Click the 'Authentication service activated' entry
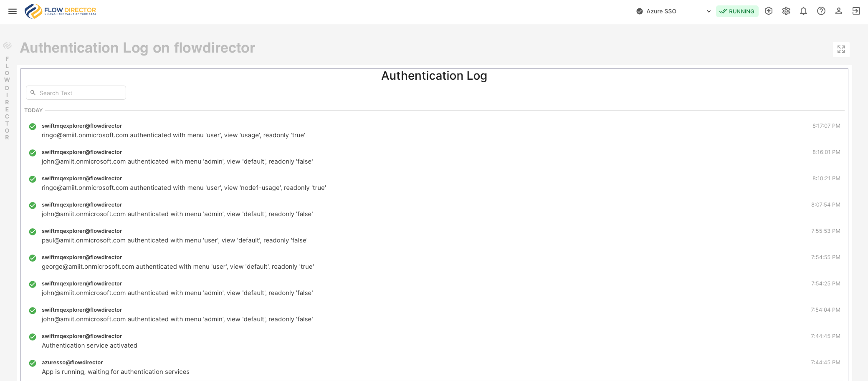 coord(89,346)
